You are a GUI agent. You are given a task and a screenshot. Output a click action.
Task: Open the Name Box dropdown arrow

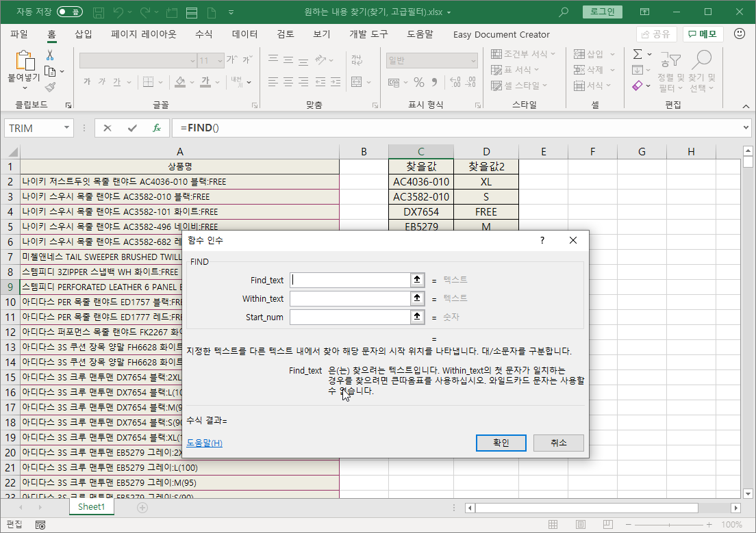coord(66,128)
